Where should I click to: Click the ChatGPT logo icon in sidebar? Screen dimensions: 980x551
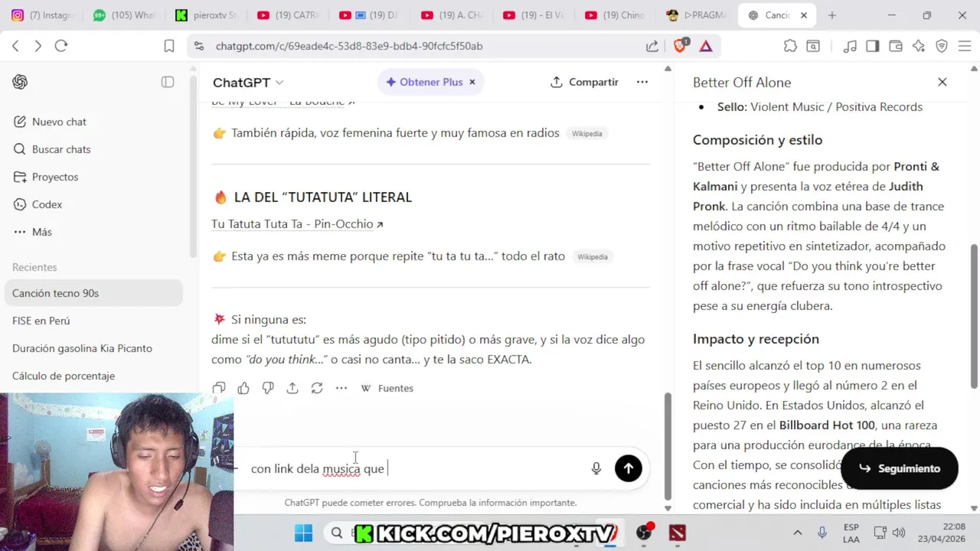(20, 82)
